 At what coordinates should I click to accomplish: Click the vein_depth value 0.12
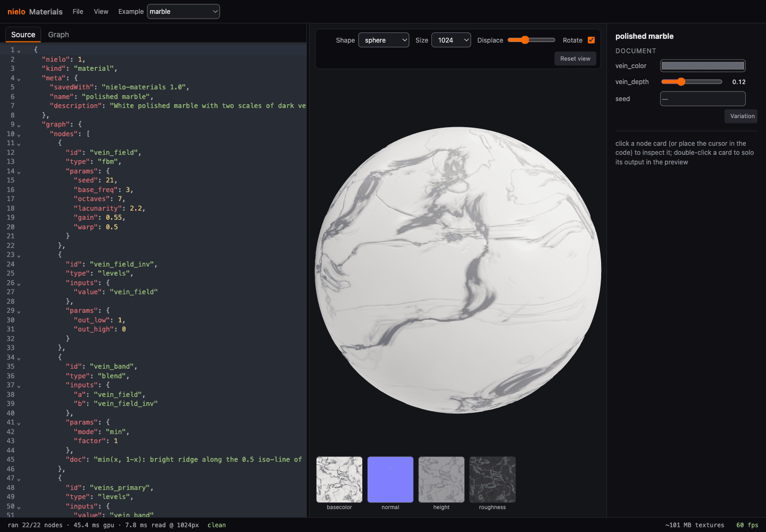[x=739, y=82]
